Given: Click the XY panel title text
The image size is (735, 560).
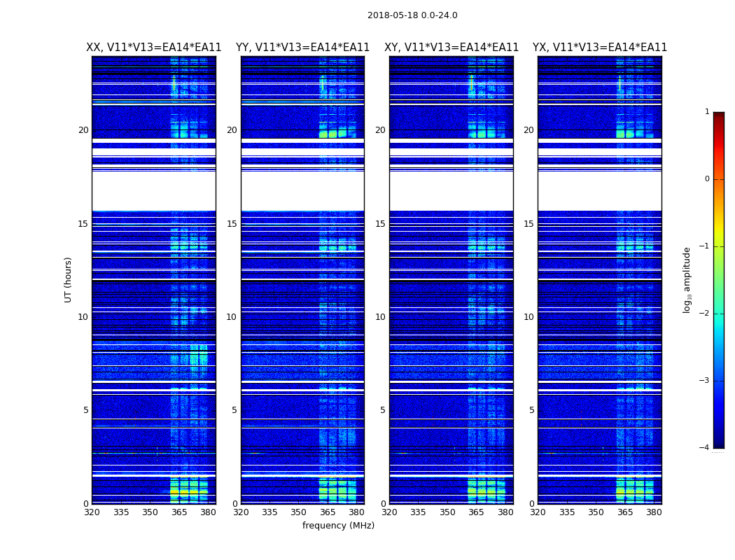Looking at the screenshot, I should pyautogui.click(x=451, y=48).
